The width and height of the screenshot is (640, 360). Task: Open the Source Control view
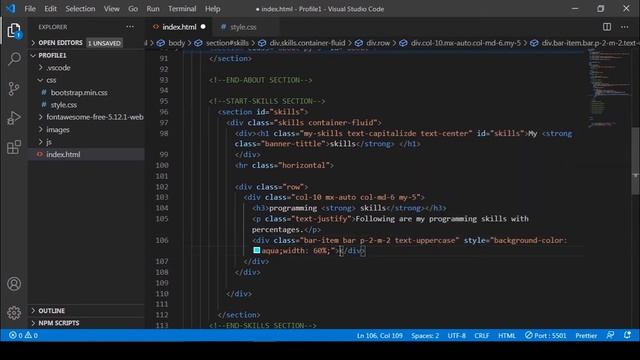pyautogui.click(x=14, y=89)
